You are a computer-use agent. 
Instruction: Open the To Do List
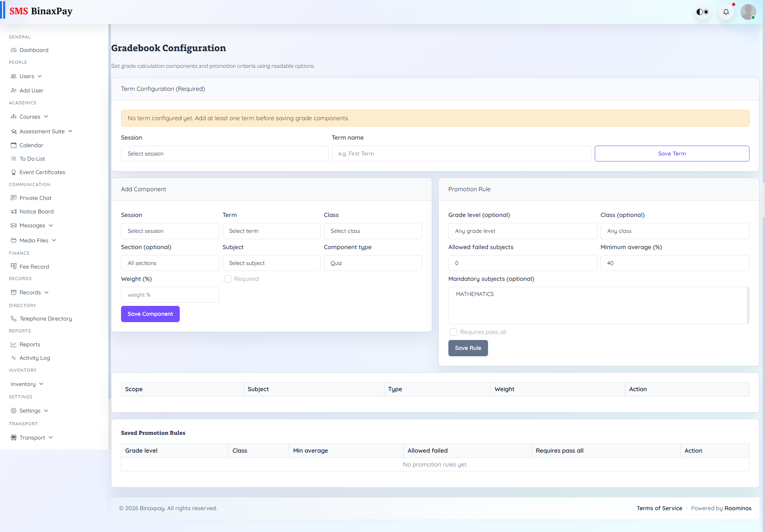pos(32,158)
